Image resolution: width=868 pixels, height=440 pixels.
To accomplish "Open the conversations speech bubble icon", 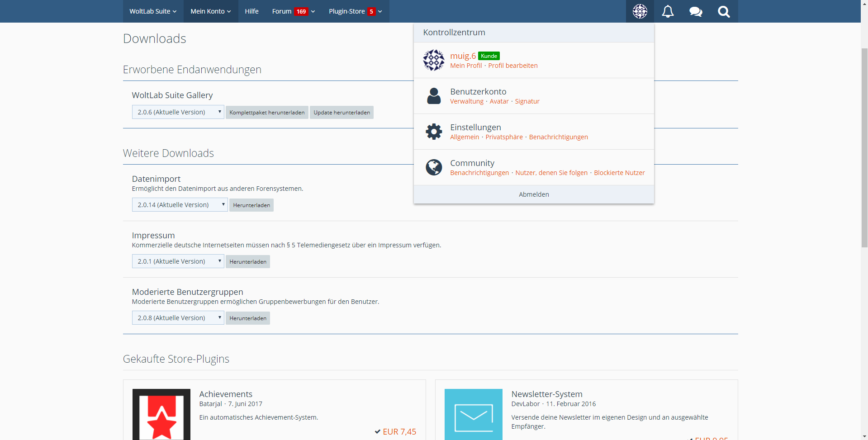I will [x=696, y=11].
